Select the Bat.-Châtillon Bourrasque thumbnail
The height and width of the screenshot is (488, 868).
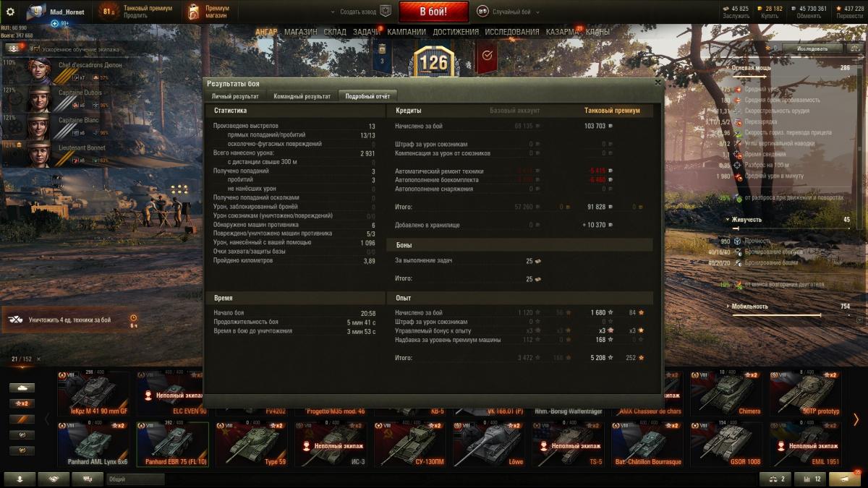[649, 442]
